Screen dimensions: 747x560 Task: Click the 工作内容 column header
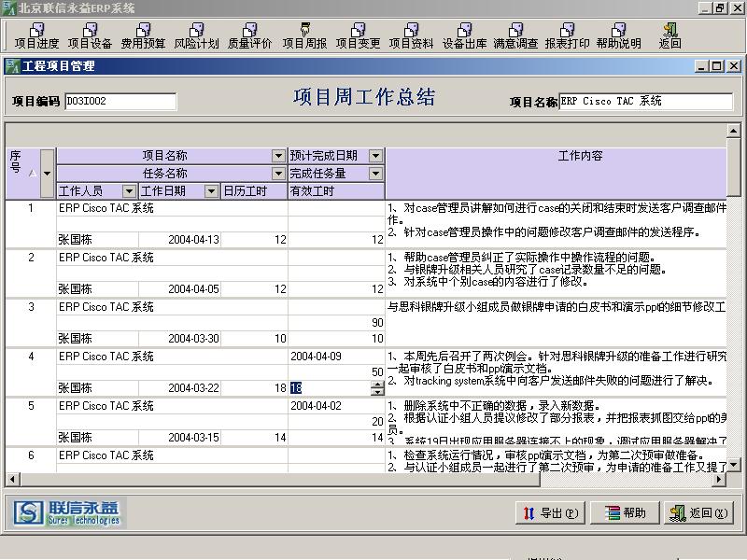[x=556, y=174]
